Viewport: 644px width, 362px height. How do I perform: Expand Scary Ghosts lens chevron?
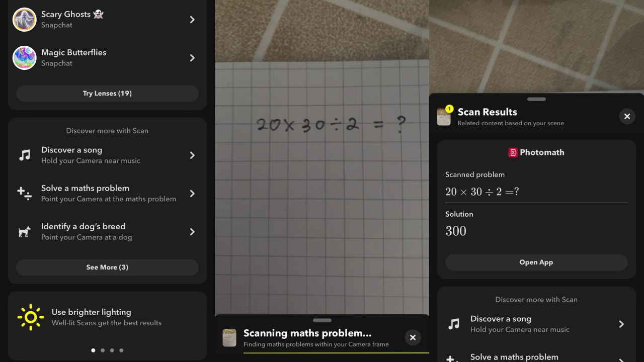(192, 20)
